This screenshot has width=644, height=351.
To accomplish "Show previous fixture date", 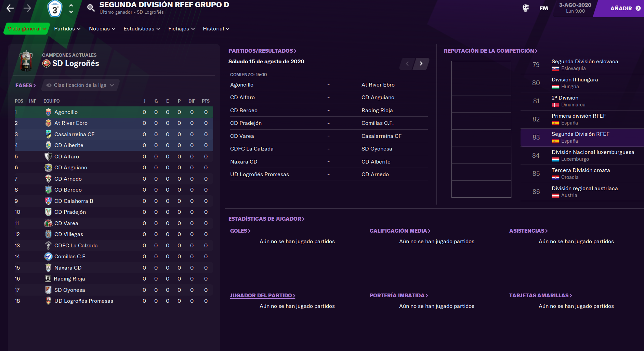I will point(407,64).
